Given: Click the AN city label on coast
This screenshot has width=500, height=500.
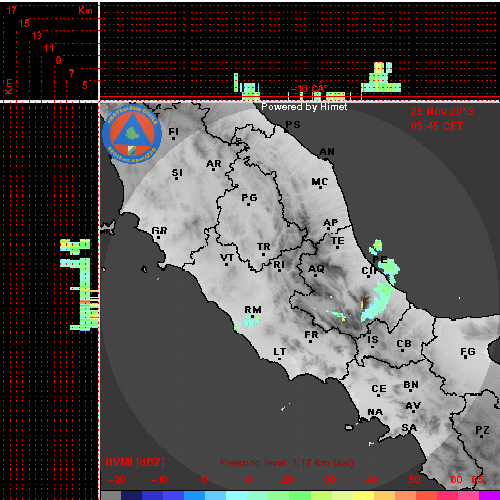Looking at the screenshot, I should [327, 152].
